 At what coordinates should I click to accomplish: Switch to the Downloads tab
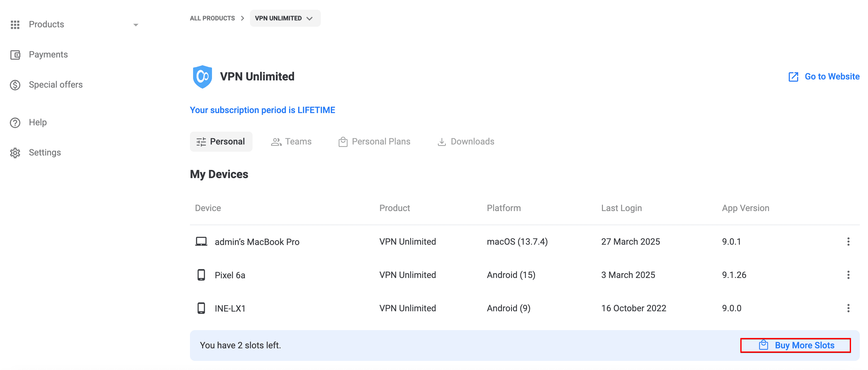[x=466, y=141]
